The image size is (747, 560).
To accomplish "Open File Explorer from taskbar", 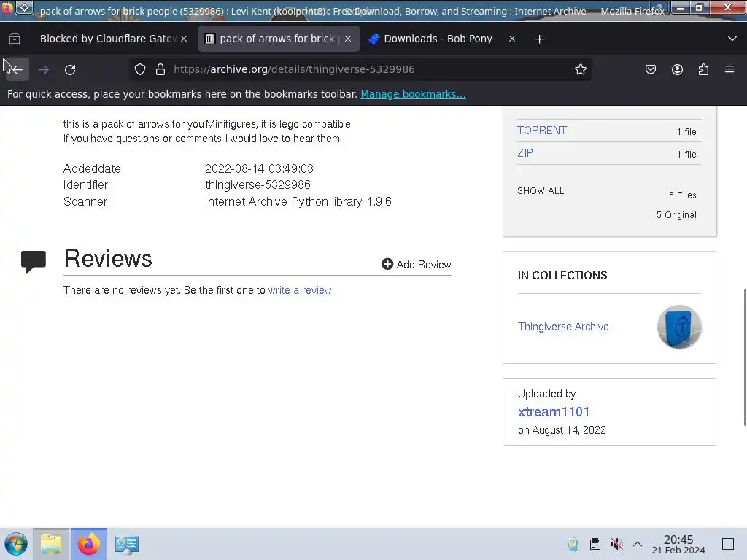I will tap(51, 544).
